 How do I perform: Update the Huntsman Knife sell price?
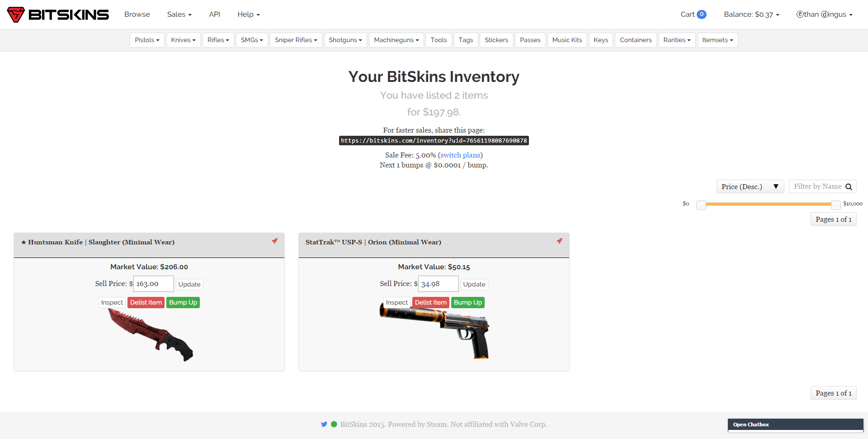point(189,284)
